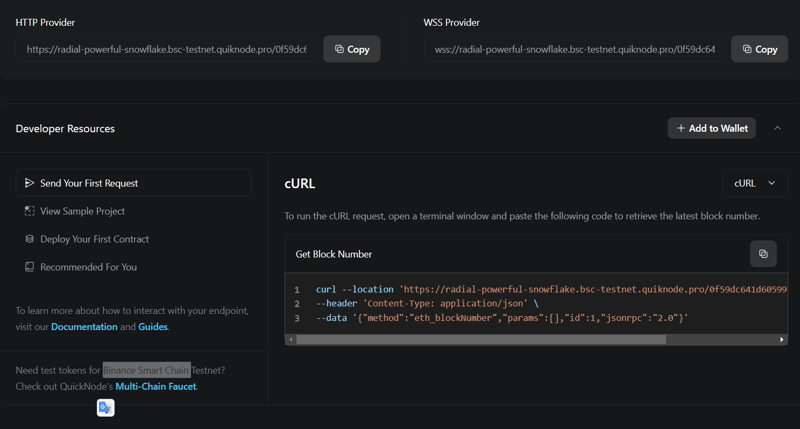Copy the Get Block Number code snippet
Image resolution: width=800 pixels, height=429 pixels.
(x=763, y=254)
